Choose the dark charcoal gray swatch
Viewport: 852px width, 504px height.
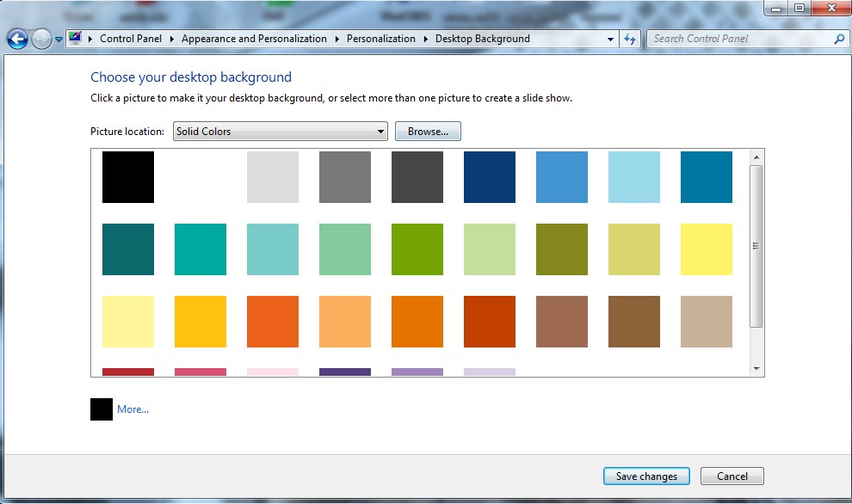[x=417, y=177]
